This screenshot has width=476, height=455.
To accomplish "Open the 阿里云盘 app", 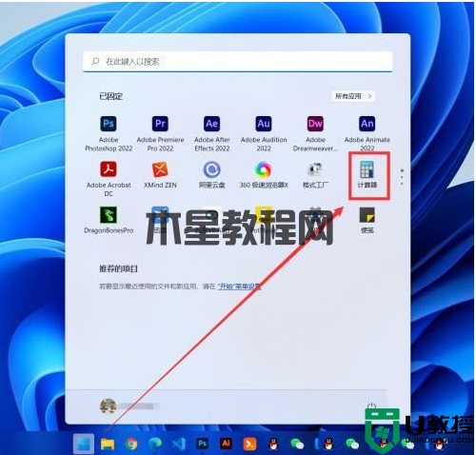I will coord(212,175).
